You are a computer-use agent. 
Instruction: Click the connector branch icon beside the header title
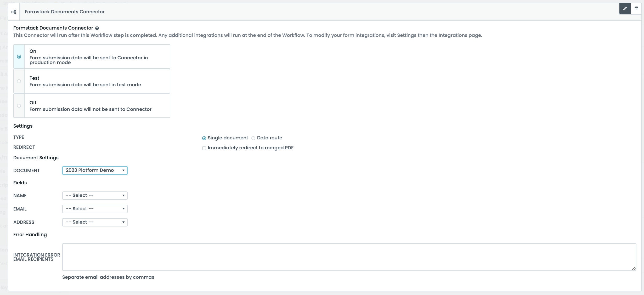[x=14, y=12]
